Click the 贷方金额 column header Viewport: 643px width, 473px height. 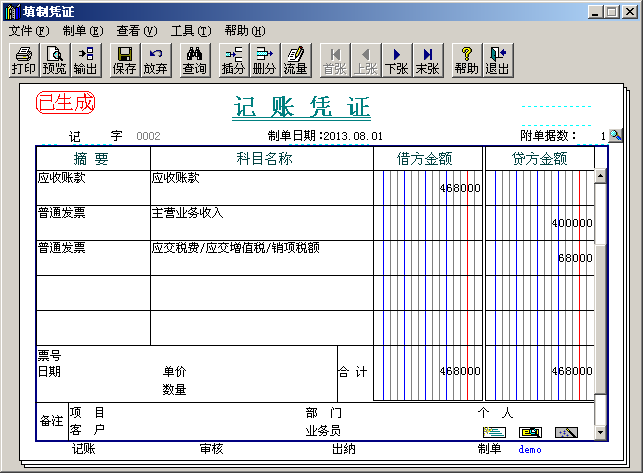tap(540, 158)
